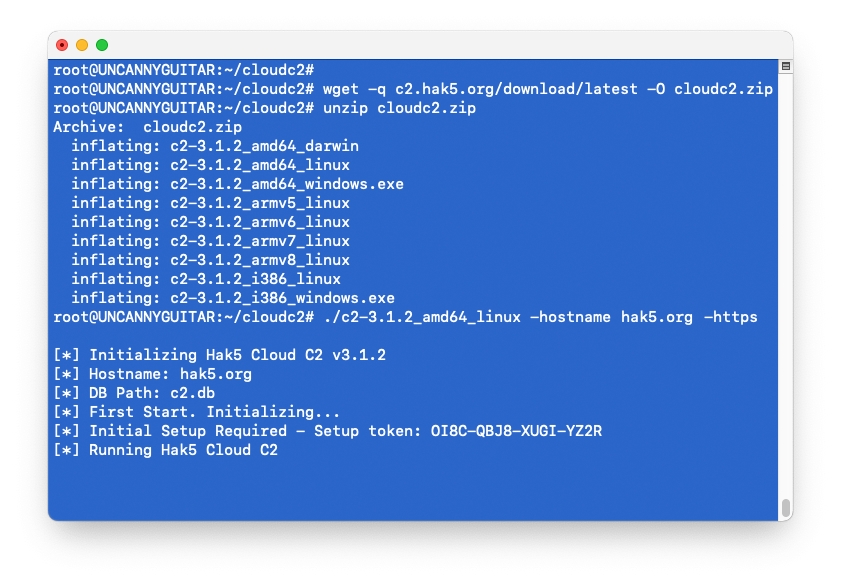The height and width of the screenshot is (588, 841).
Task: Click the empty scrollbar track mid-window
Action: tap(786, 290)
